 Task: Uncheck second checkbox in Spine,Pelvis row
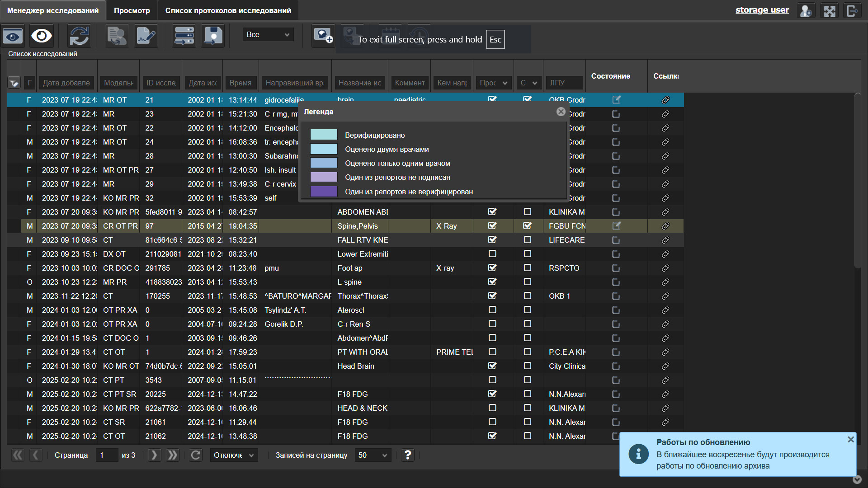[527, 225]
